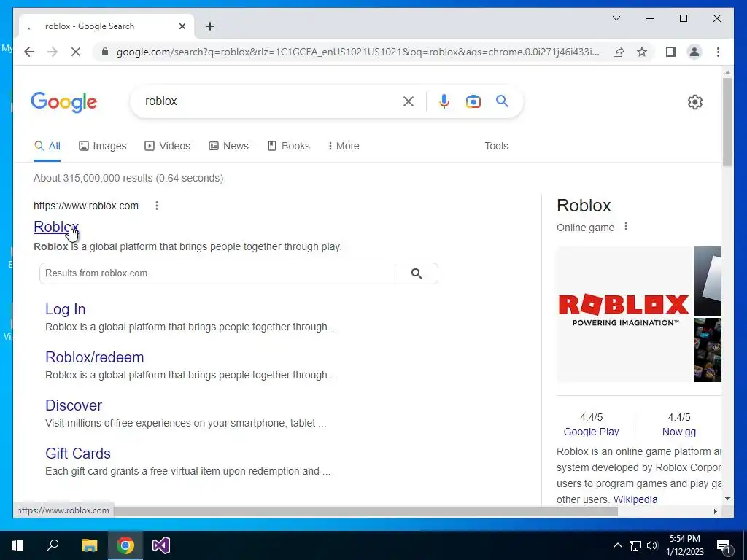Click the volume speaker tray icon
Viewport: 747px width, 560px height.
652,545
